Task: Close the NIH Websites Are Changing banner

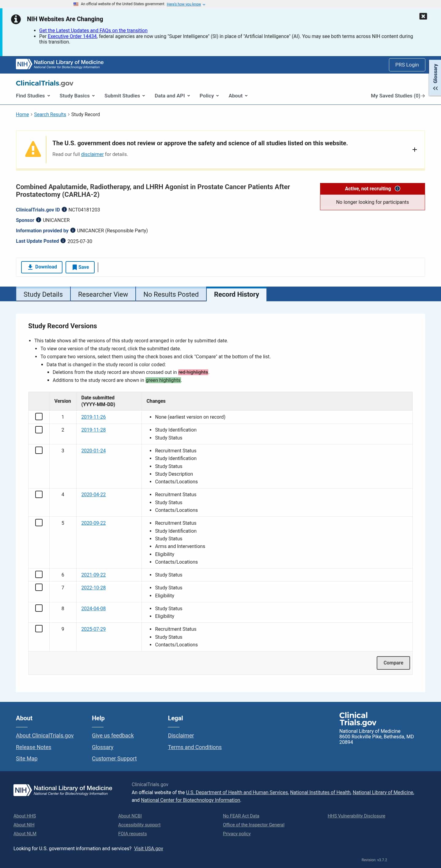Action: point(423,16)
